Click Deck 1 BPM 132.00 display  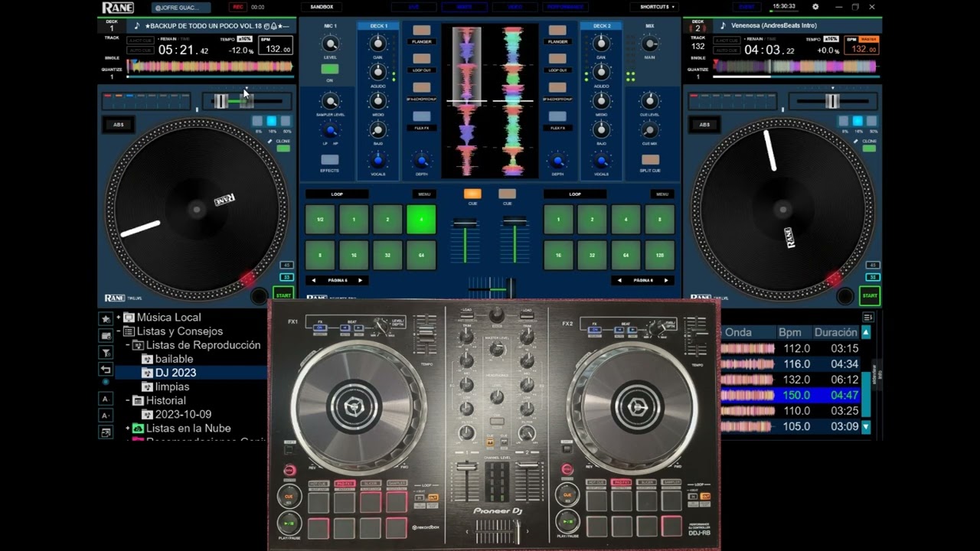pos(276,46)
